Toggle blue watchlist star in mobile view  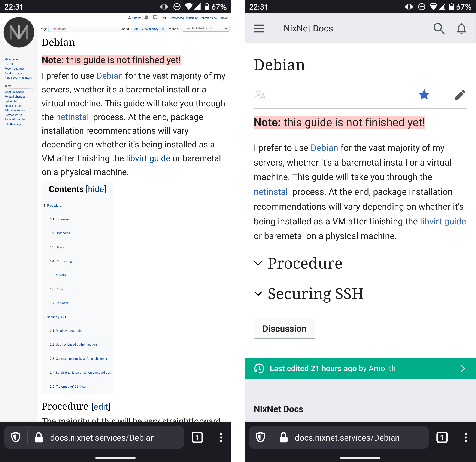click(424, 95)
